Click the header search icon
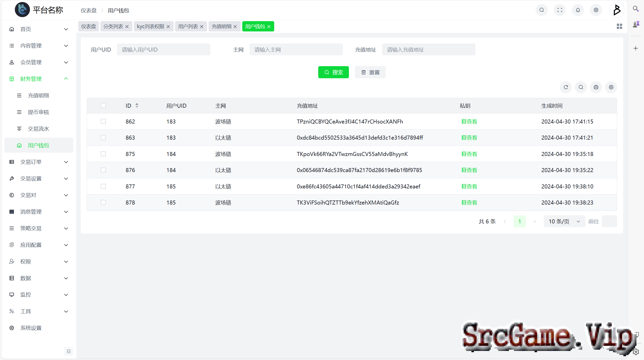The height and width of the screenshot is (360, 644). [x=542, y=10]
